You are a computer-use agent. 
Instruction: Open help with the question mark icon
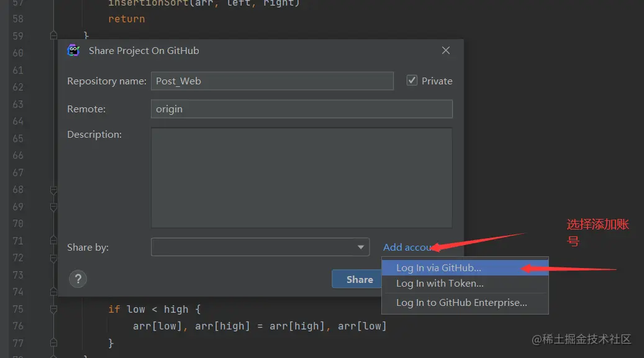[78, 279]
